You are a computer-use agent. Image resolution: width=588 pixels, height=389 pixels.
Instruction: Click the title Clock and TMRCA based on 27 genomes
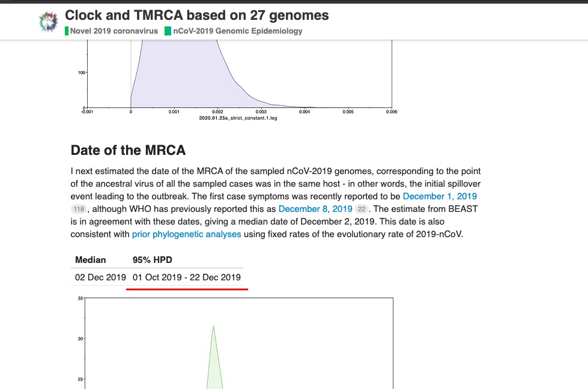pos(198,15)
